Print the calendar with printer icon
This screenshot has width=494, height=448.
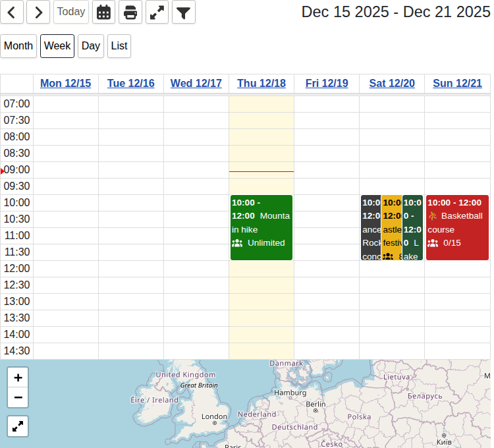[x=130, y=12]
